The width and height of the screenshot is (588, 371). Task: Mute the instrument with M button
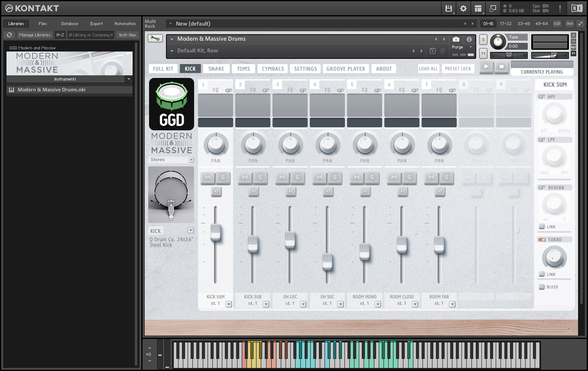[x=484, y=53]
